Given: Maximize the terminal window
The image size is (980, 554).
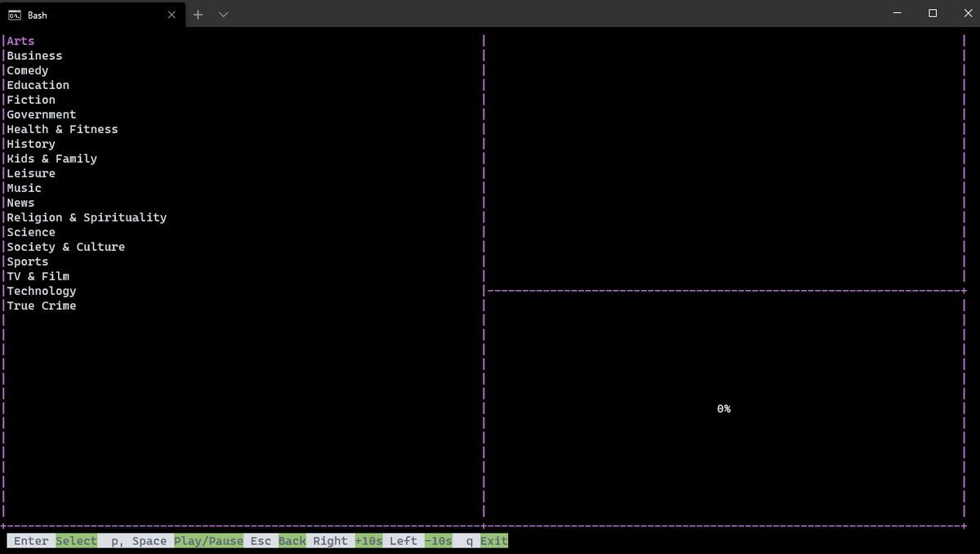Looking at the screenshot, I should point(933,13).
